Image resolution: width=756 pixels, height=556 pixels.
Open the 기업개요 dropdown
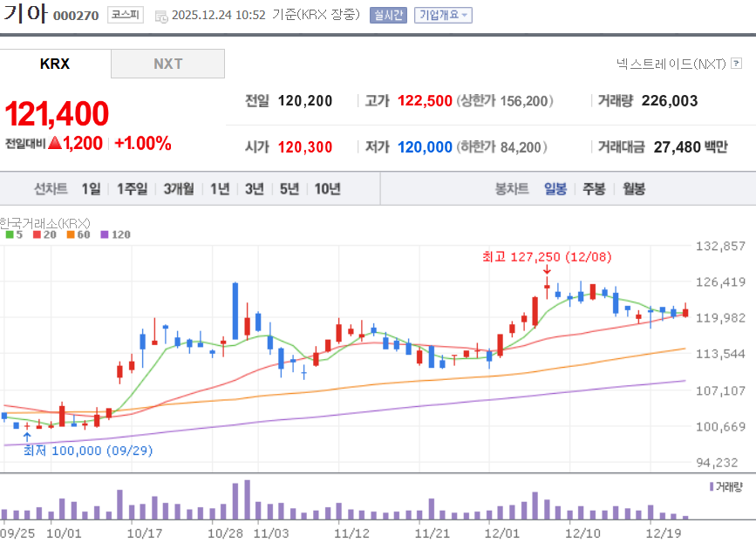(x=443, y=15)
